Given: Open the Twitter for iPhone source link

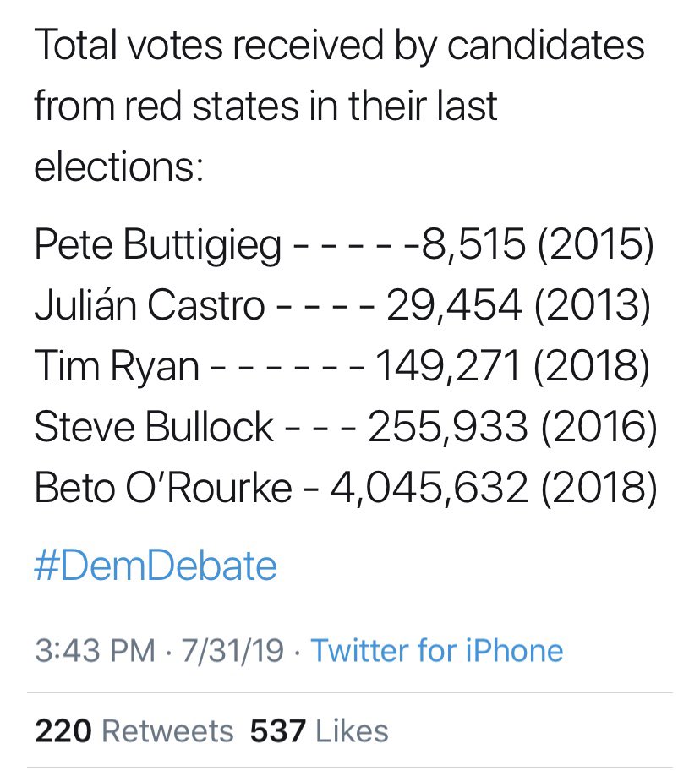Looking at the screenshot, I should click(x=436, y=650).
